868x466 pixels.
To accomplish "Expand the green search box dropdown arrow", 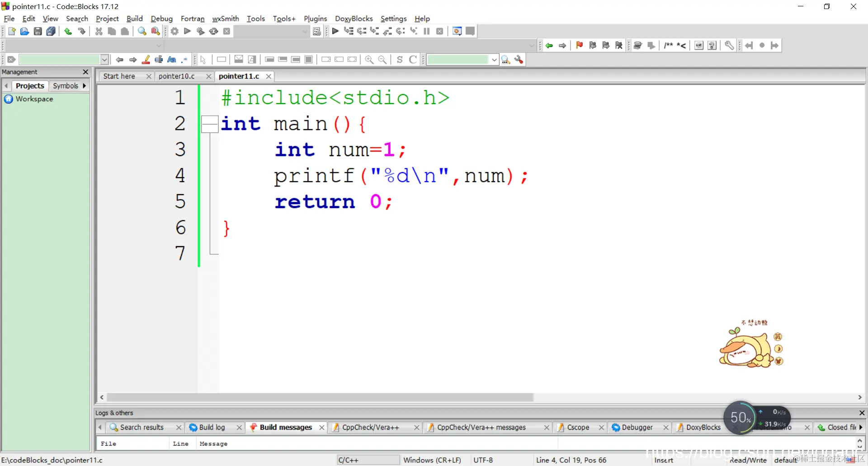I will pos(494,59).
